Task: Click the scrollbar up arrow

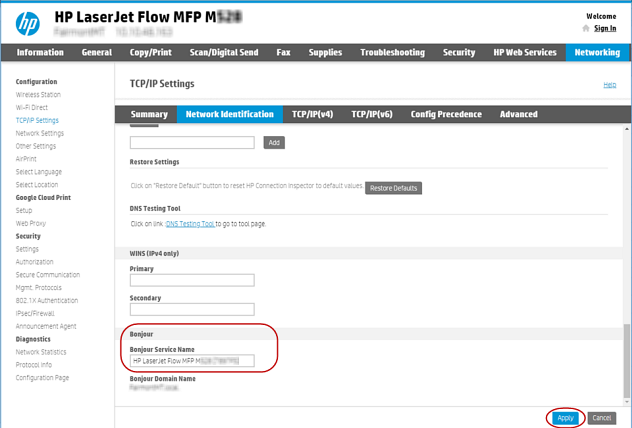Action: [627, 129]
